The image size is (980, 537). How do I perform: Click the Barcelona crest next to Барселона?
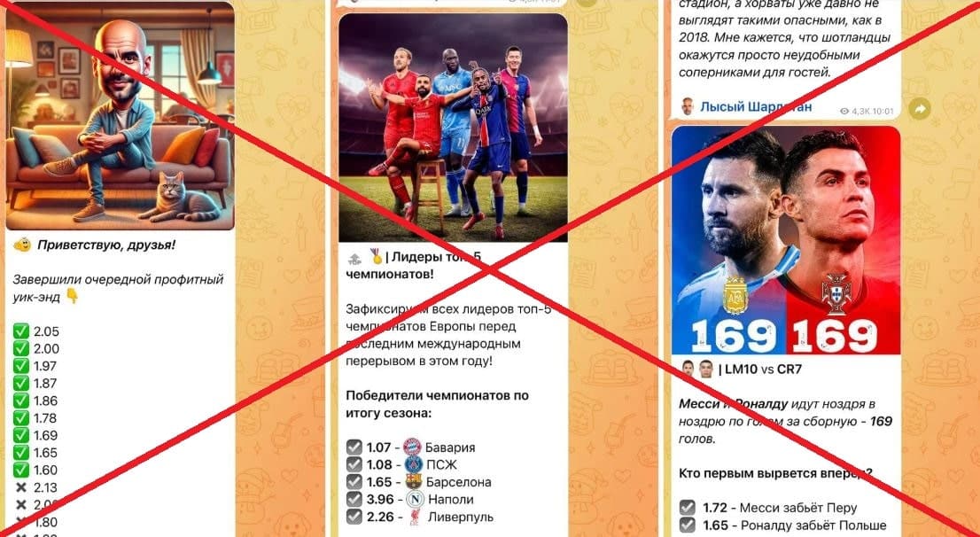(x=413, y=481)
